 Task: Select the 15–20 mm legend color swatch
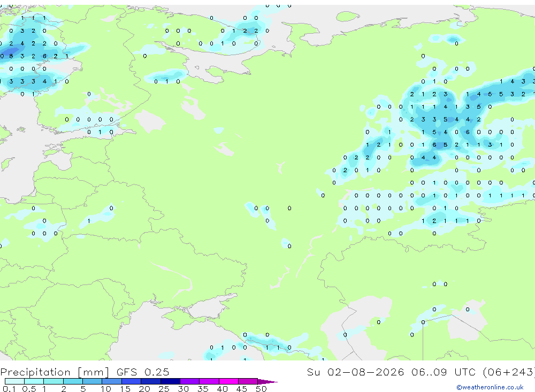(x=132, y=381)
